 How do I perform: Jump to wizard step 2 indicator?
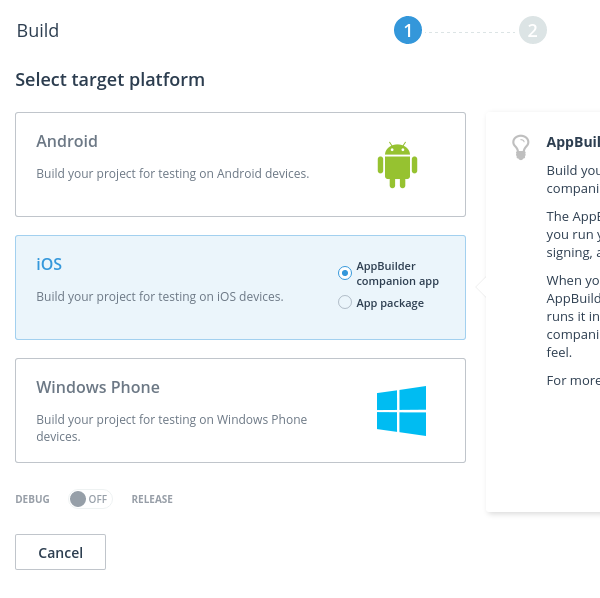533,30
